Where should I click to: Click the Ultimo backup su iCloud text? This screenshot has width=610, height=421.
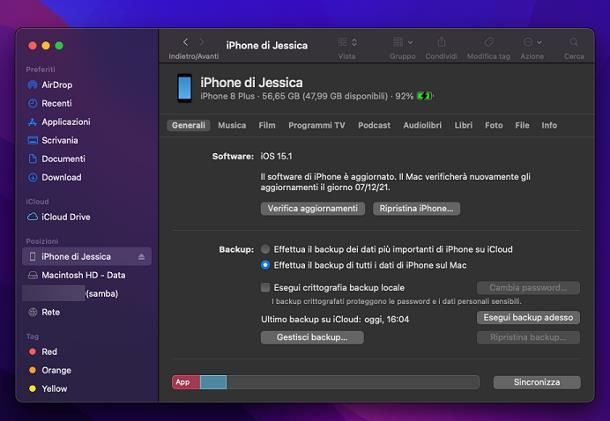pos(335,319)
